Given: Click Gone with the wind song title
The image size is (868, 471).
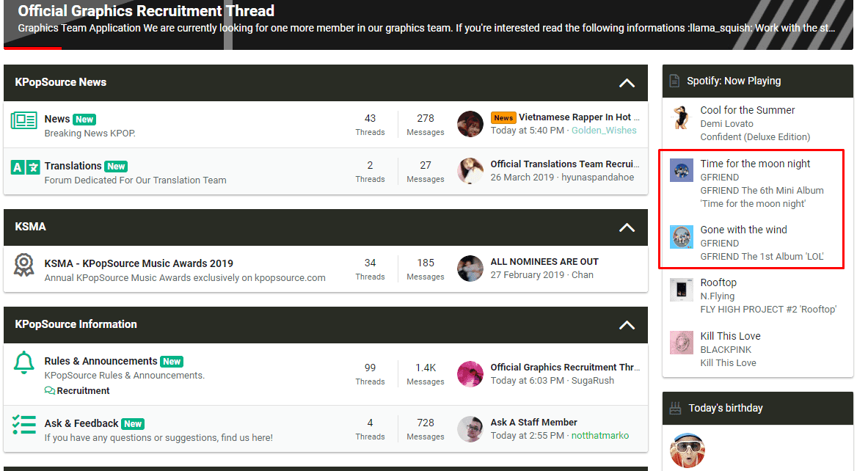Looking at the screenshot, I should pos(743,230).
